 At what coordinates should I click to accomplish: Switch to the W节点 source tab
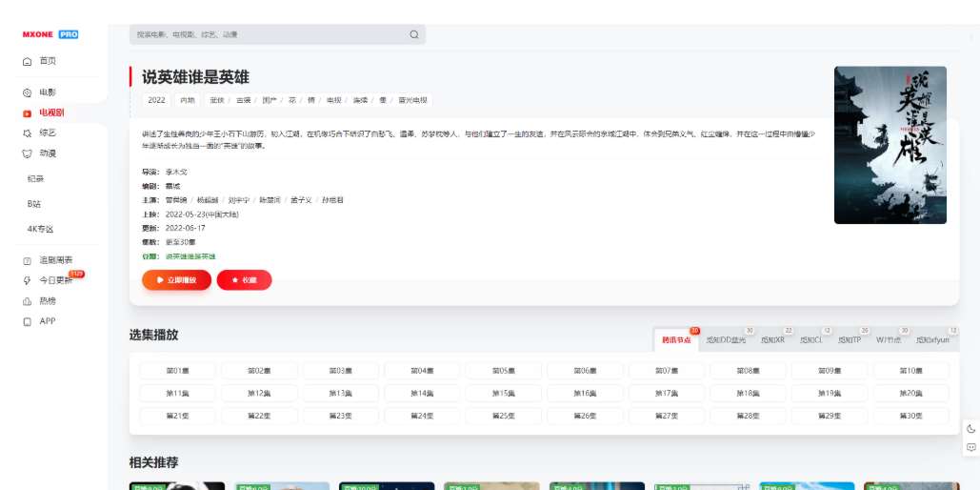(889, 339)
